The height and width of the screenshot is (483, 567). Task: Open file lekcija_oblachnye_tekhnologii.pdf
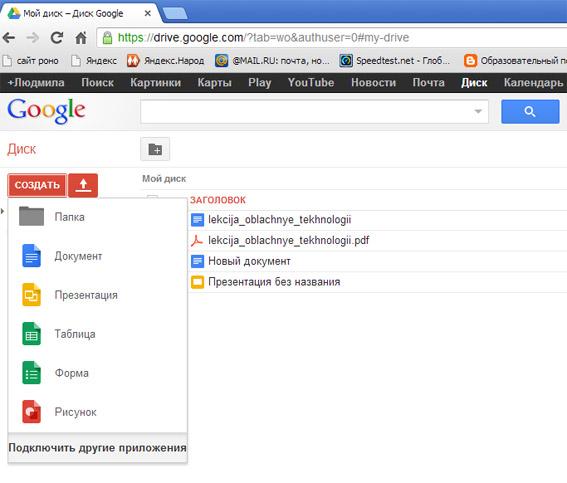pos(289,240)
